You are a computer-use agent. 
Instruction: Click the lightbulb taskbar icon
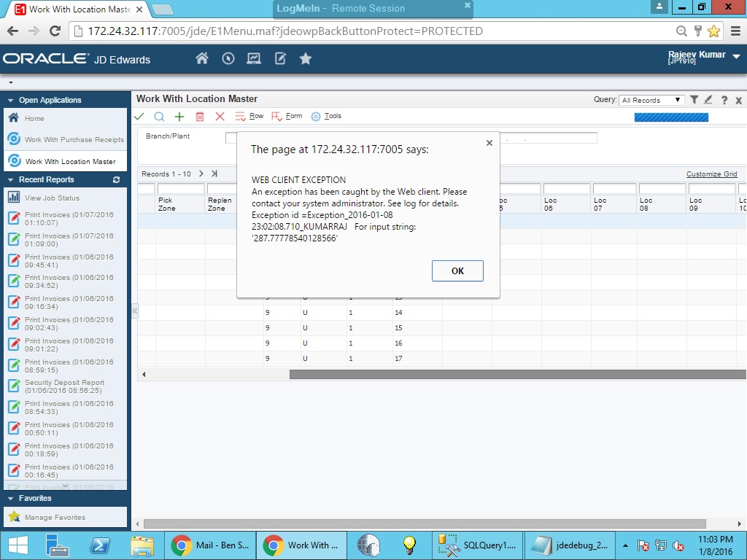410,545
